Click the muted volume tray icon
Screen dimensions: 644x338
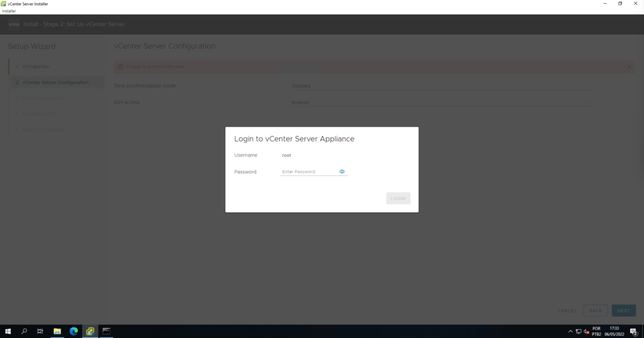[x=587, y=332]
